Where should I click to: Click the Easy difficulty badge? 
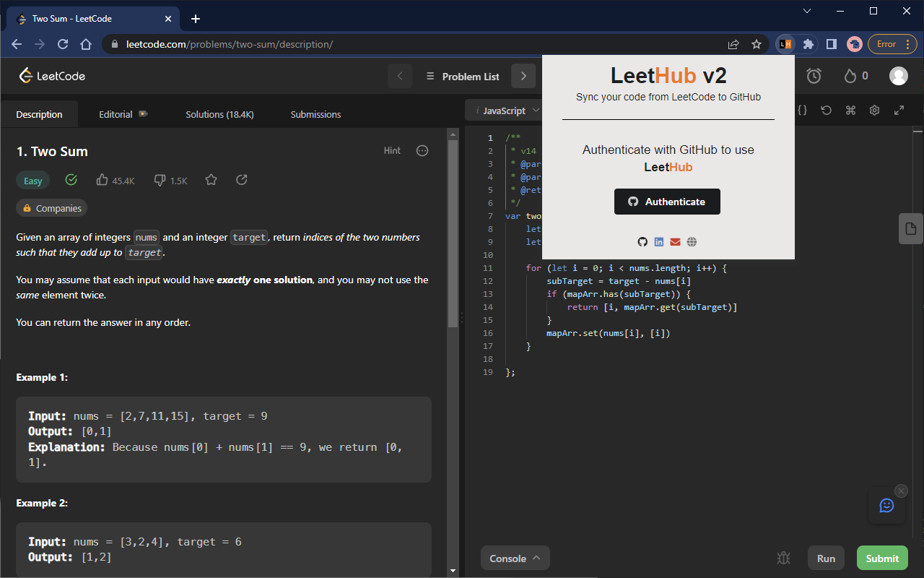[x=32, y=181]
